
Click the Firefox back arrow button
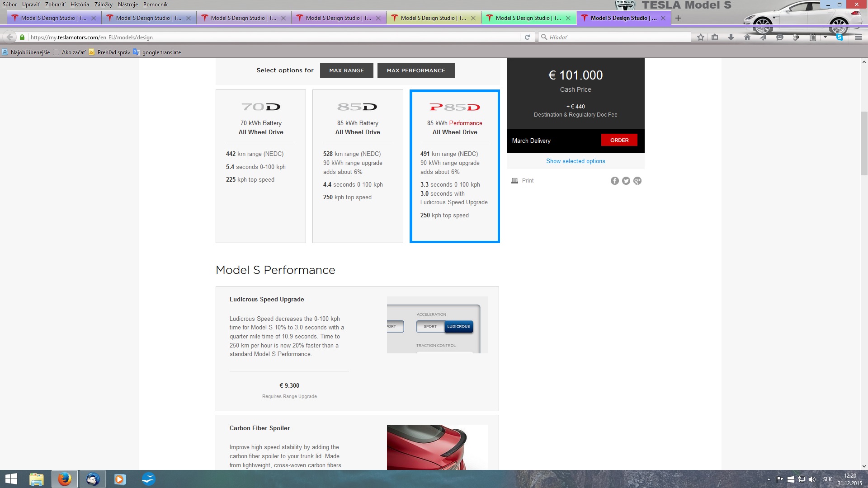coord(9,37)
